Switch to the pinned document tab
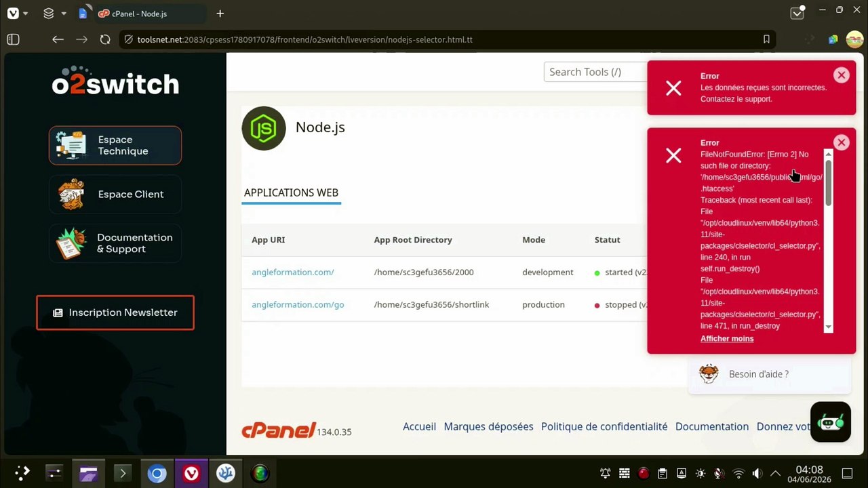 (x=83, y=14)
